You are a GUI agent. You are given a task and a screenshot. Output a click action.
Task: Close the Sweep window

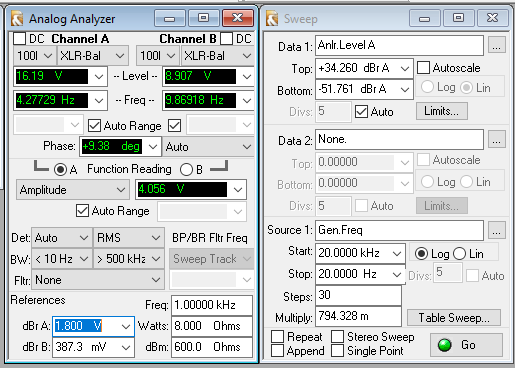[492, 18]
